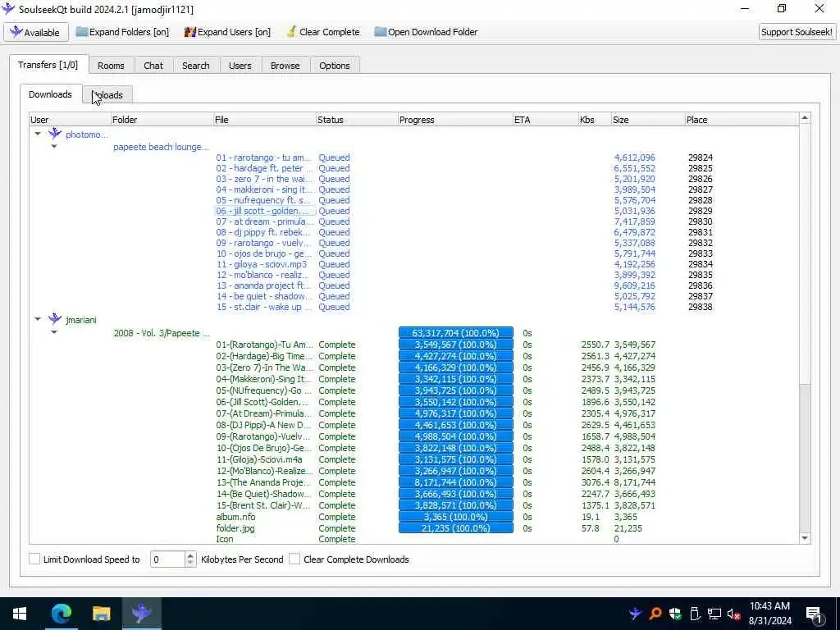Sort by the Size column header

pyautogui.click(x=648, y=120)
